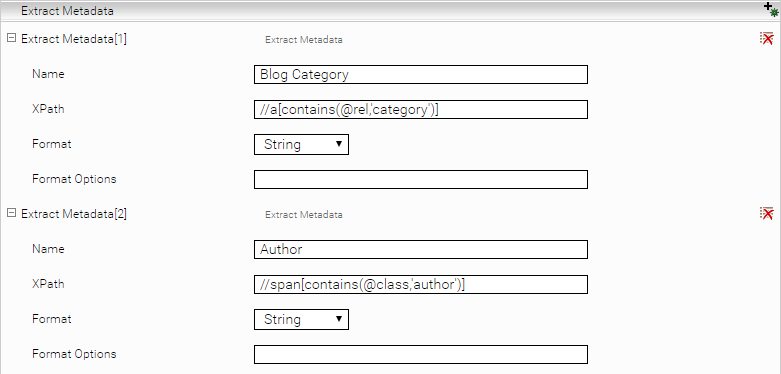Add a new Extract Metadata entry
Viewport: 781px width, 374px height.
(771, 9)
